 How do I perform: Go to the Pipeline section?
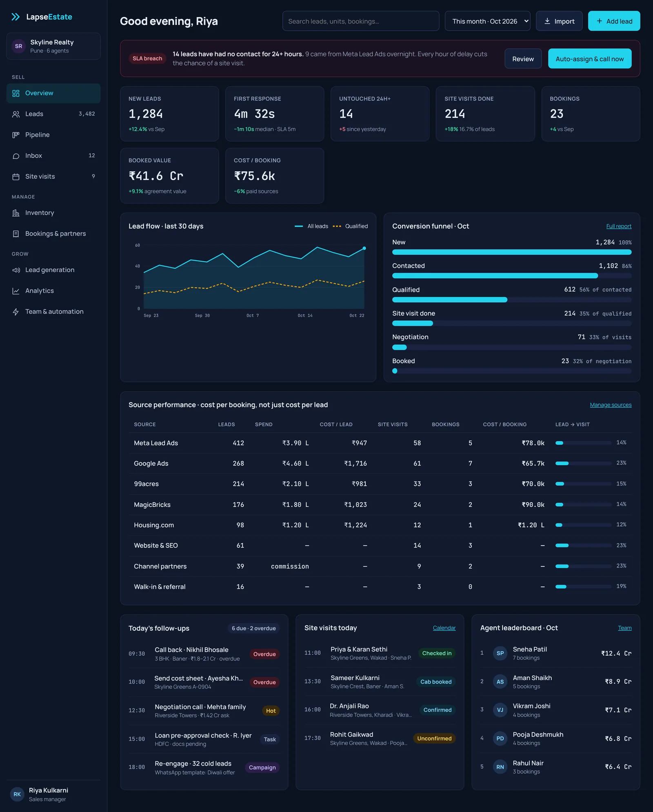click(53, 135)
